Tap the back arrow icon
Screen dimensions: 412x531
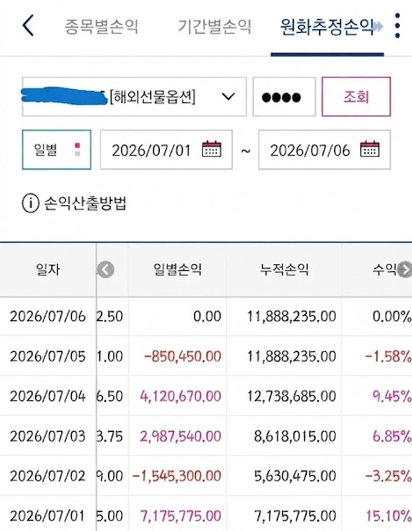coord(28,25)
